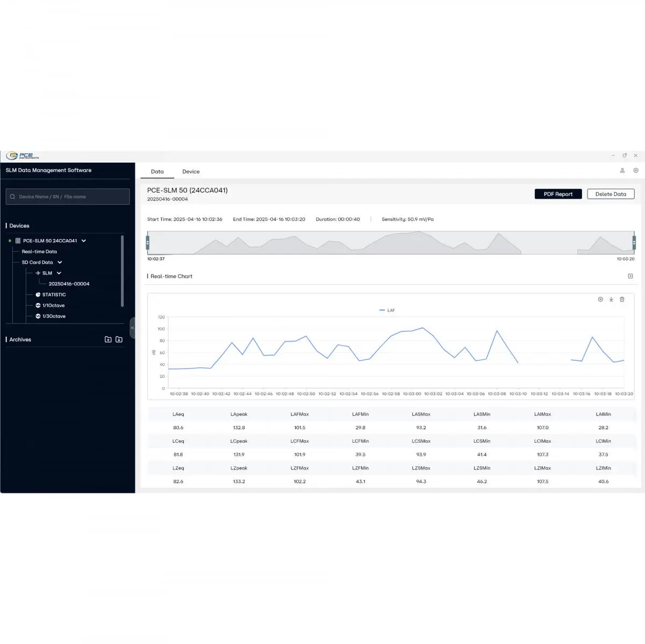Collapse the PCE-SLM 50 24CCA041 device node

[84, 241]
